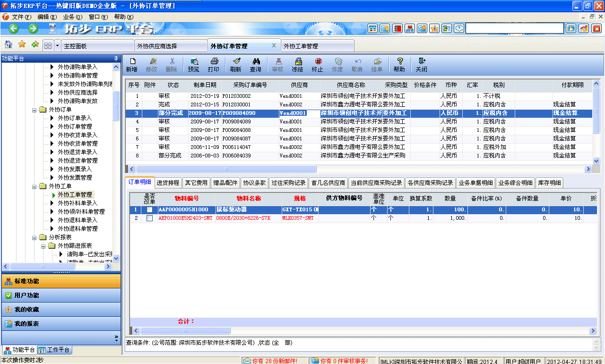Close the module with the 关闭 icon
This screenshot has width=605, height=364.
click(421, 65)
